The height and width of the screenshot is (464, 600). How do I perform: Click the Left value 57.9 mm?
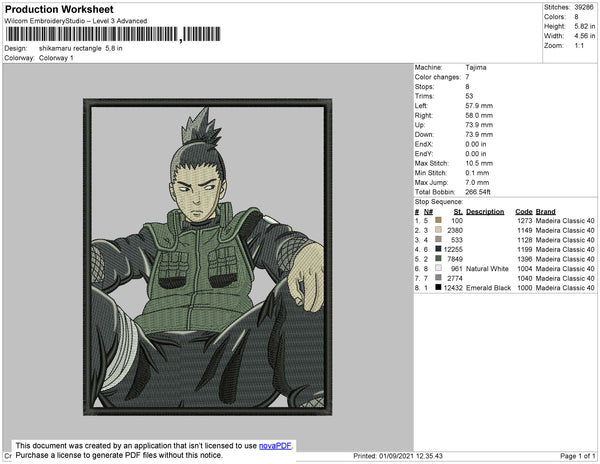pyautogui.click(x=479, y=106)
